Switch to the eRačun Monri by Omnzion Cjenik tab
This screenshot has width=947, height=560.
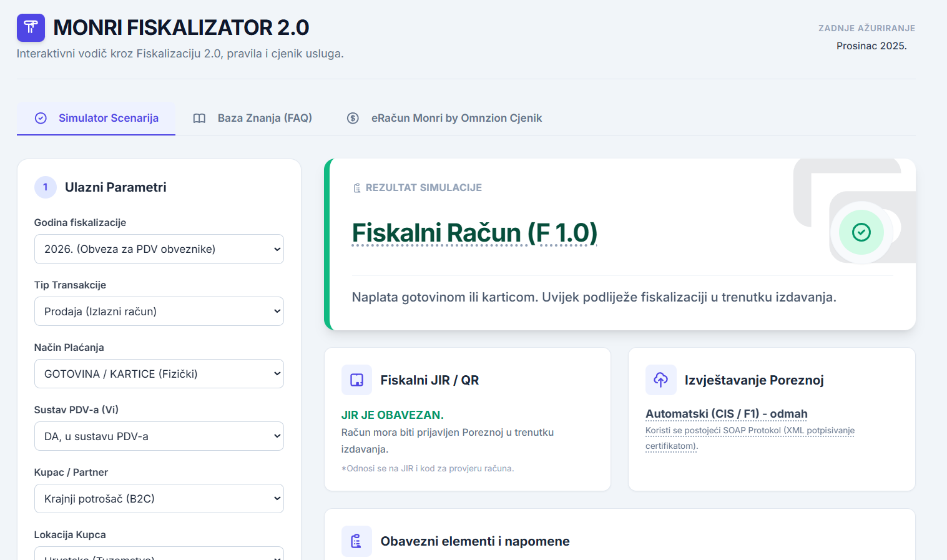coord(457,118)
